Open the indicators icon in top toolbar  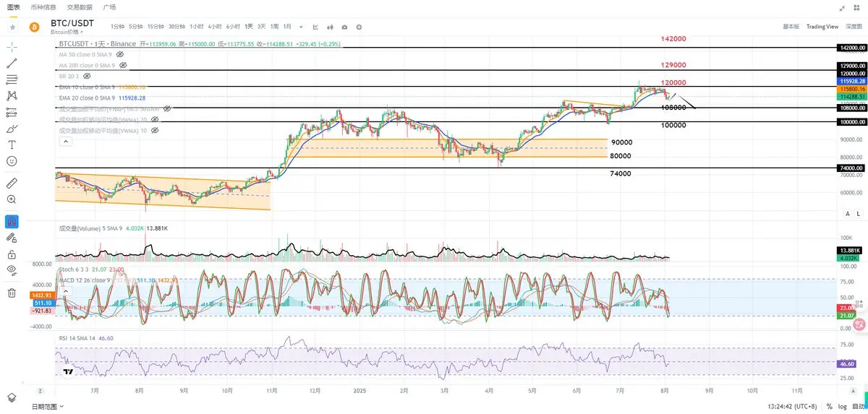coord(315,27)
